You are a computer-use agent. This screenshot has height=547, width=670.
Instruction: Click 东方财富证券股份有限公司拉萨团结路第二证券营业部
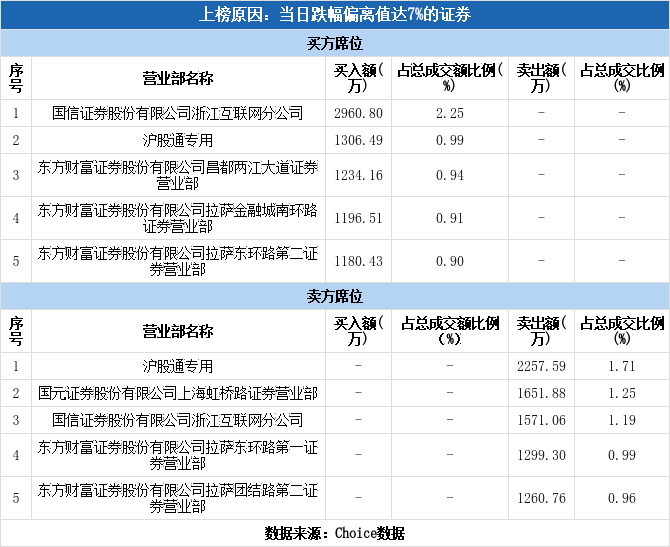(178, 498)
